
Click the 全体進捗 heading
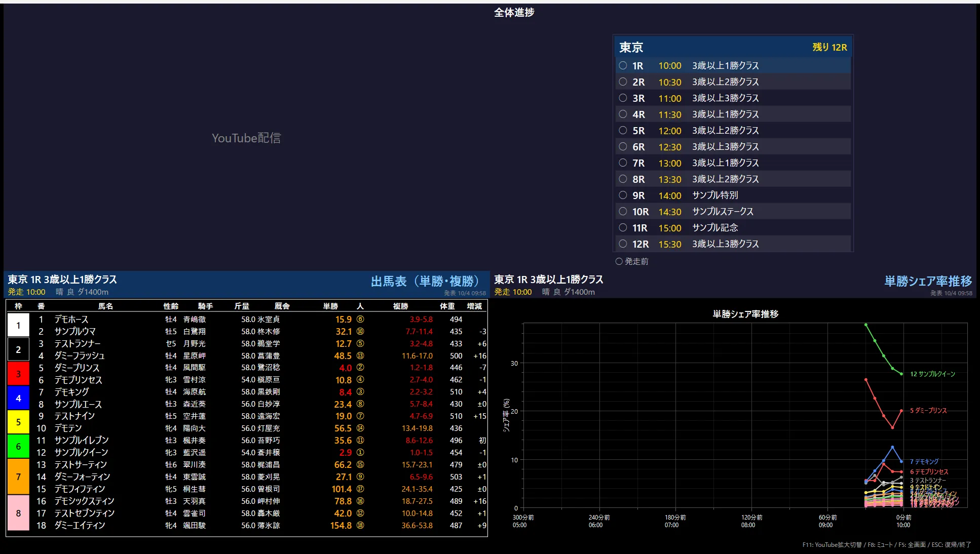pos(514,12)
